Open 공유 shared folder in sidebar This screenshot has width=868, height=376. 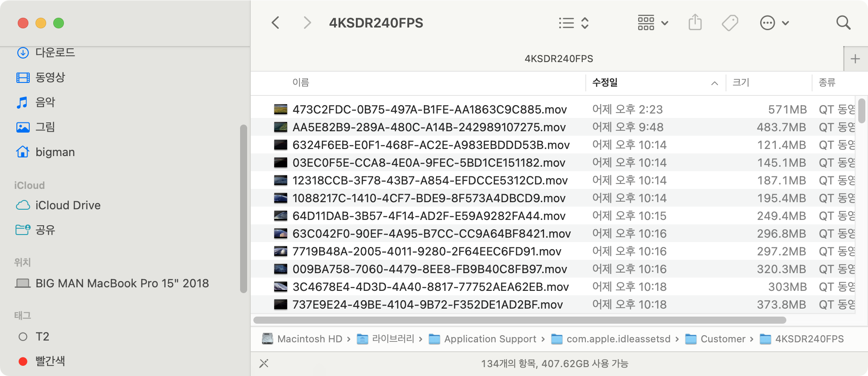(x=45, y=230)
